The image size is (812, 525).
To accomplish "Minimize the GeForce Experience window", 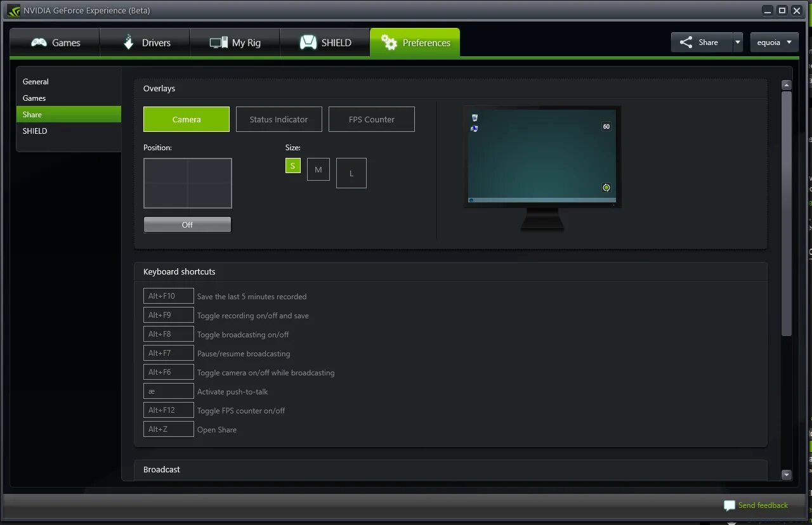I will pos(768,11).
